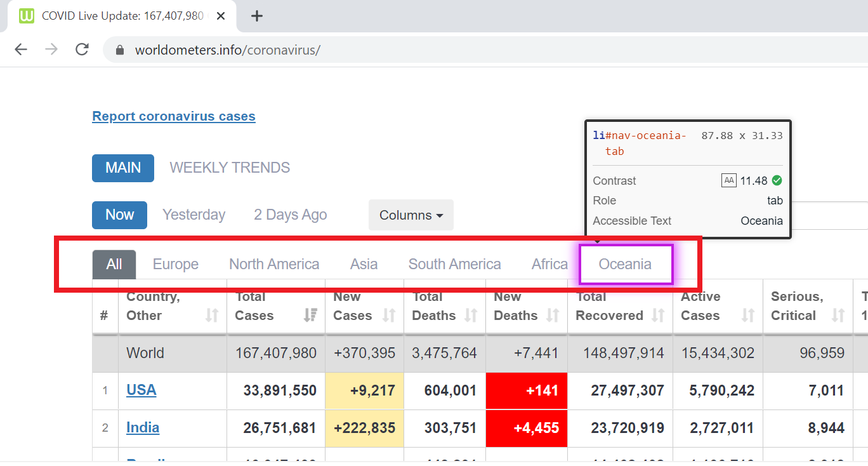This screenshot has height=466, width=868.
Task: Filter table by Oceania
Action: tap(626, 264)
